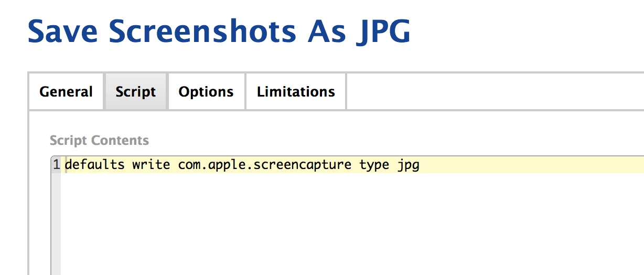Switch to the Options tab
The width and height of the screenshot is (644, 275).
[206, 92]
